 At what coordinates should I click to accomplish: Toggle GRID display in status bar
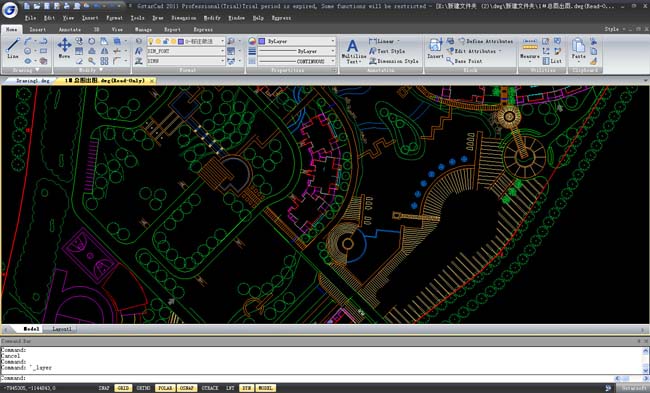(123, 388)
